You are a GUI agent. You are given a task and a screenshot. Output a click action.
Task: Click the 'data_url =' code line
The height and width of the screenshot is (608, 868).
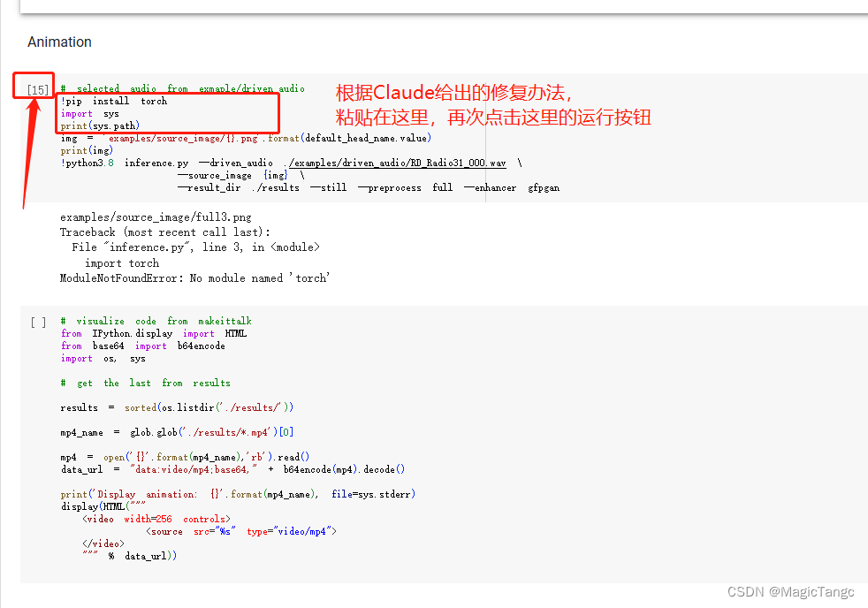(x=233, y=469)
